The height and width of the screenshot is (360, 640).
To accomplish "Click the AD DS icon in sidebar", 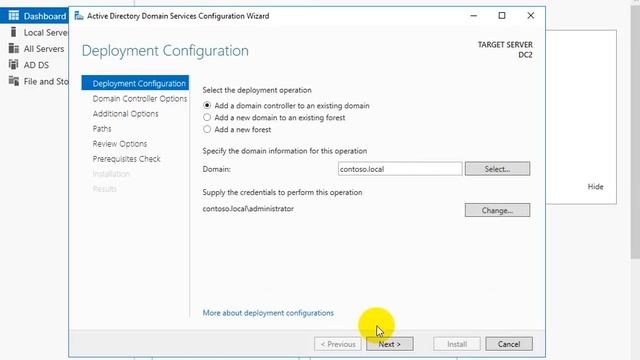I will (13, 64).
